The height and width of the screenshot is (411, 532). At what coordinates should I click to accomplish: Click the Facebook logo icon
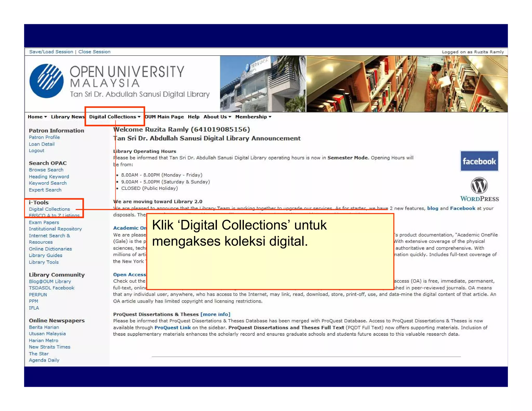click(x=479, y=161)
